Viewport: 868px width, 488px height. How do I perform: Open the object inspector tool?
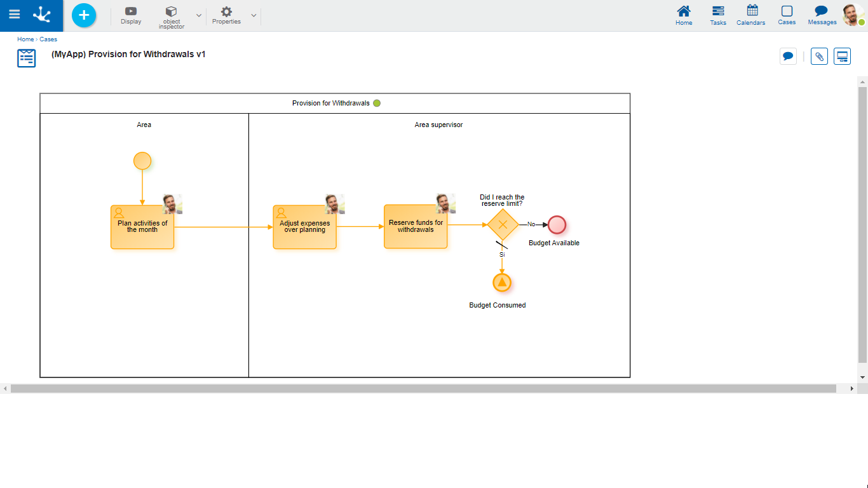171,16
